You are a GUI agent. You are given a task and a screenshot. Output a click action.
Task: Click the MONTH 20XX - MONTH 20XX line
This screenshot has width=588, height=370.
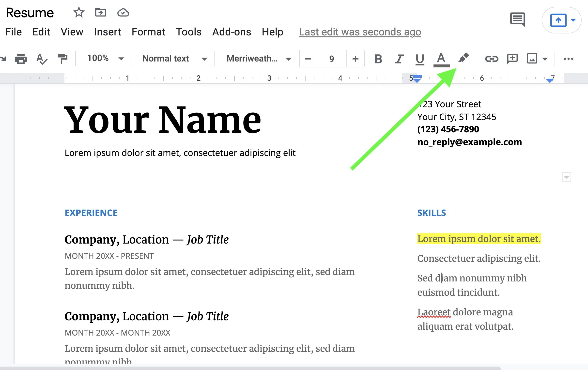click(x=117, y=333)
